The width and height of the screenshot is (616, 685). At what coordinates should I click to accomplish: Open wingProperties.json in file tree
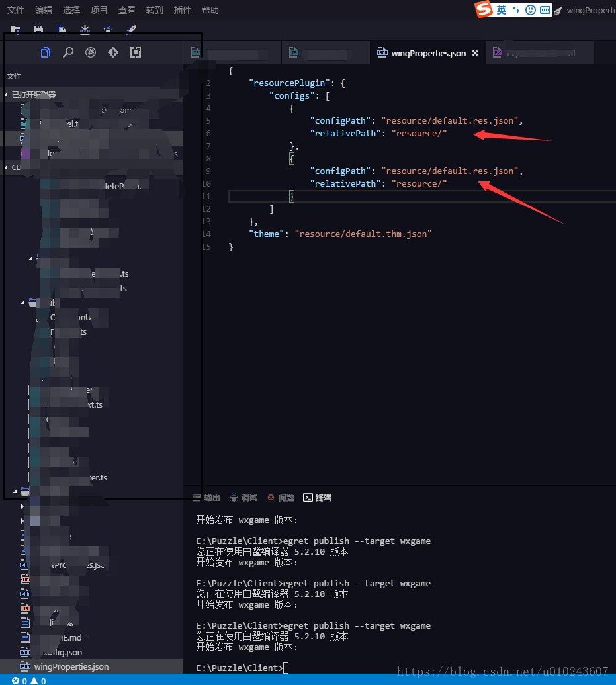click(91, 666)
